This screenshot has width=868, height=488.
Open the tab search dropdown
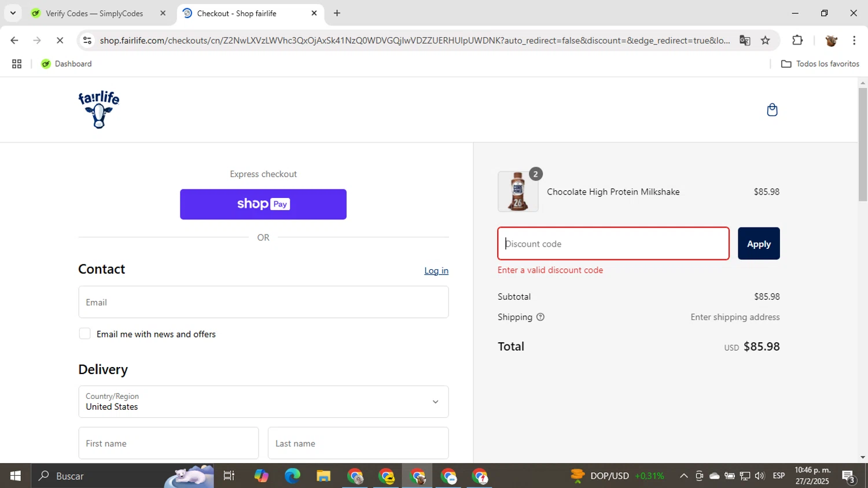pyautogui.click(x=13, y=13)
